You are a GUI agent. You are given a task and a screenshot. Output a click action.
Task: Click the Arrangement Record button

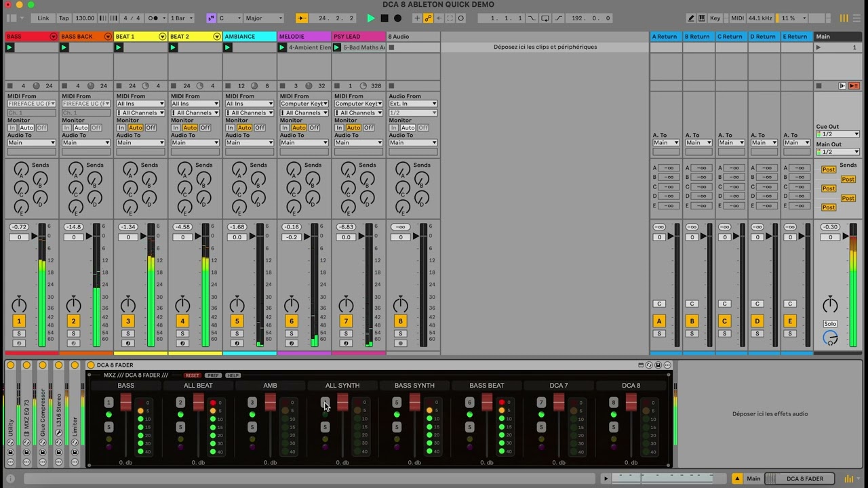(397, 18)
